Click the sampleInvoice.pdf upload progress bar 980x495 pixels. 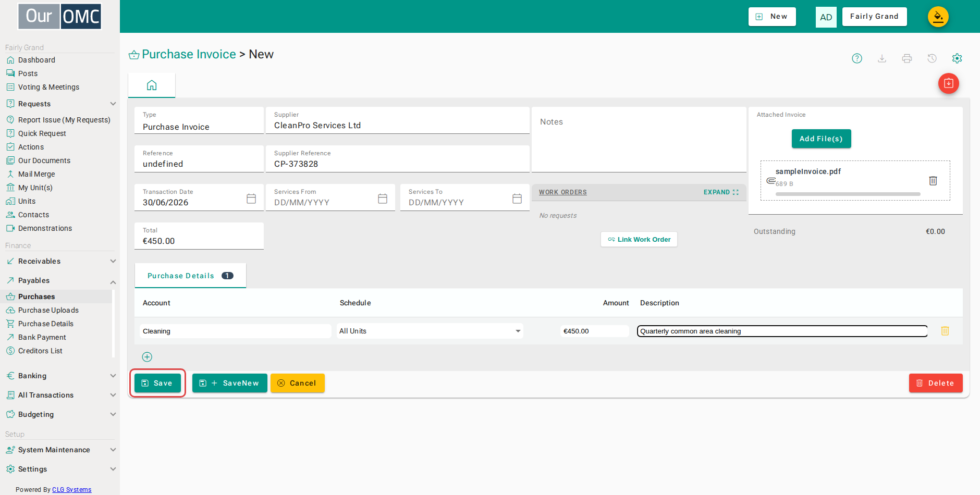click(848, 194)
